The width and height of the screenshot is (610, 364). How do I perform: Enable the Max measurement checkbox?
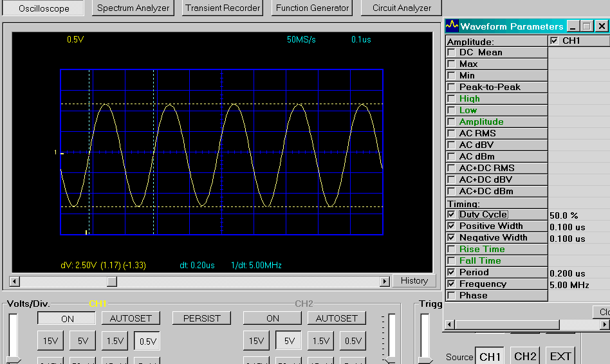pyautogui.click(x=451, y=64)
